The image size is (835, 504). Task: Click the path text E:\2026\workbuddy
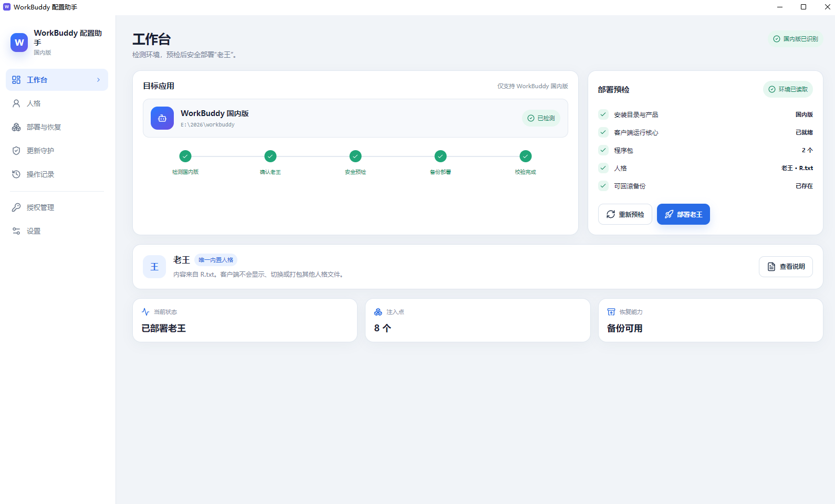tap(207, 125)
